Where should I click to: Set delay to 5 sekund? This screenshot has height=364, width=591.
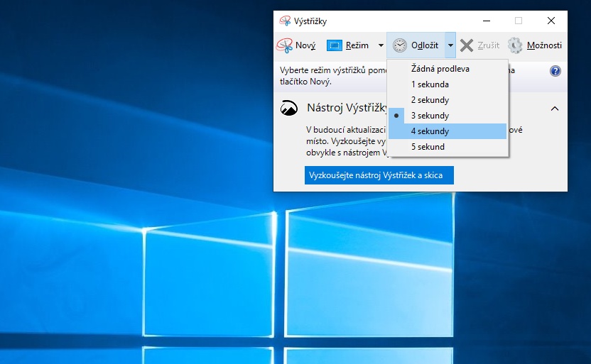(x=428, y=147)
